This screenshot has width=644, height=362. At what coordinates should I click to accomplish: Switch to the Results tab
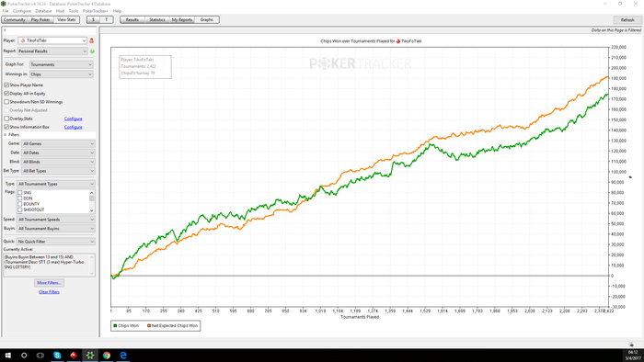click(132, 19)
